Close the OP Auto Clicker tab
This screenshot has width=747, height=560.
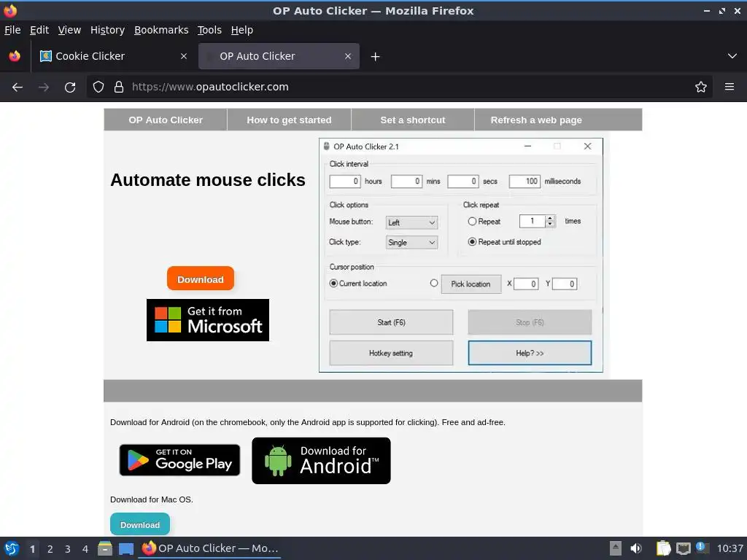(x=348, y=56)
